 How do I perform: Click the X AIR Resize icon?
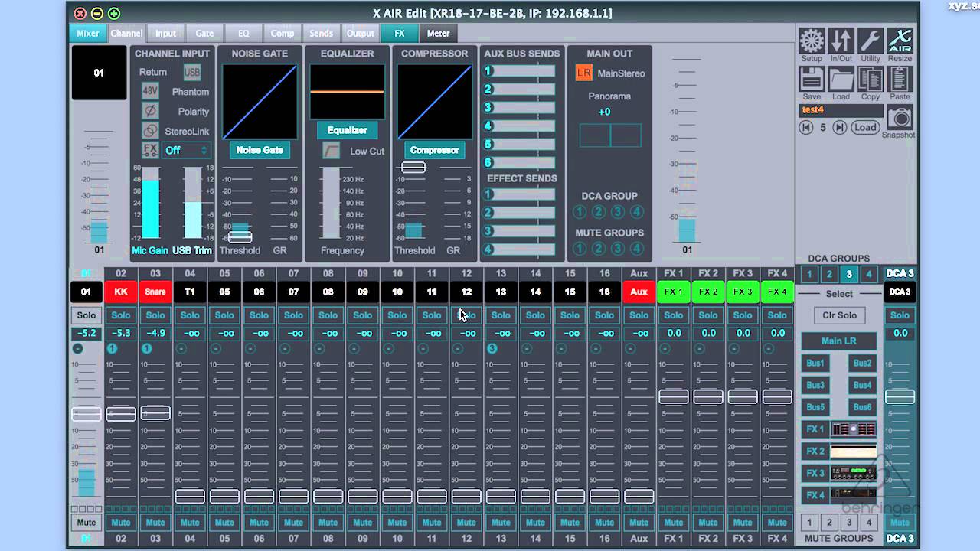click(900, 40)
